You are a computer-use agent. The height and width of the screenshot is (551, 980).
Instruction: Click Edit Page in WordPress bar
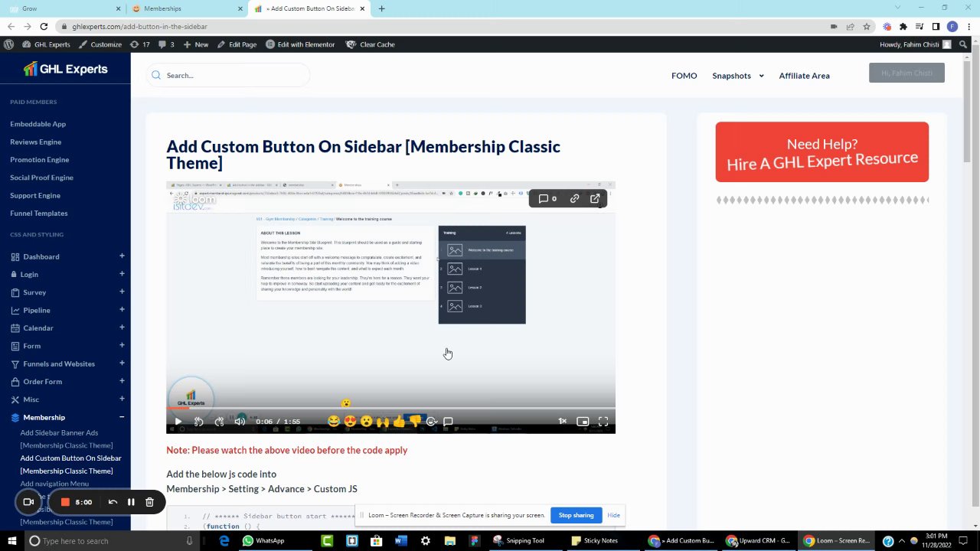coord(237,44)
